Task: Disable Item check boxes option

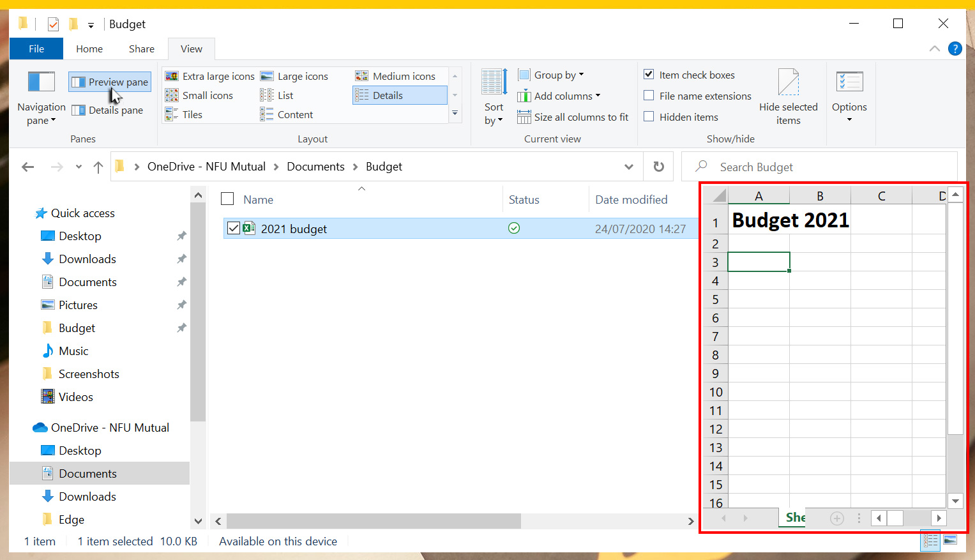Action: pyautogui.click(x=649, y=75)
